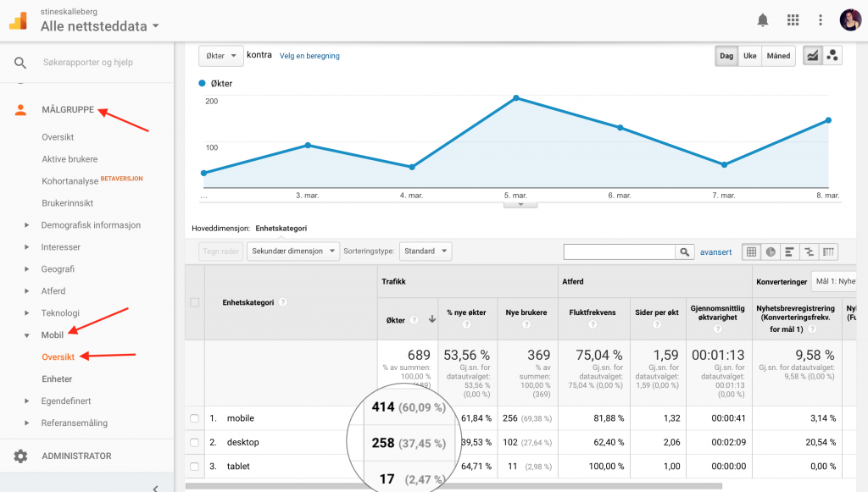
Task: Switch table to pivot view
Action: tap(828, 252)
